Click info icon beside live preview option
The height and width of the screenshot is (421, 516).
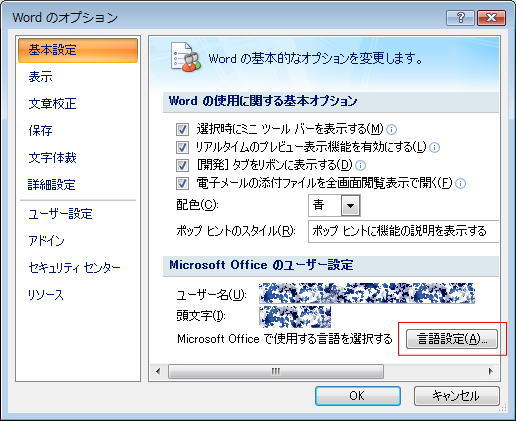(434, 147)
